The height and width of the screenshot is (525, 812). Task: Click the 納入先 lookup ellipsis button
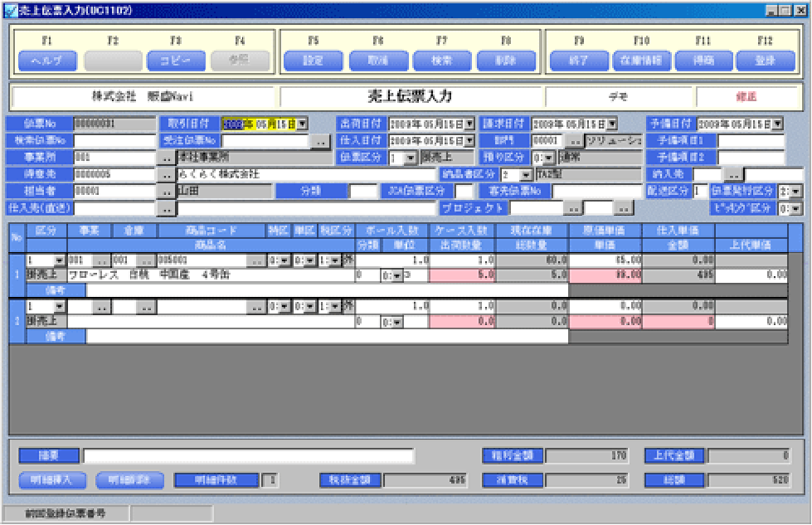[732, 174]
